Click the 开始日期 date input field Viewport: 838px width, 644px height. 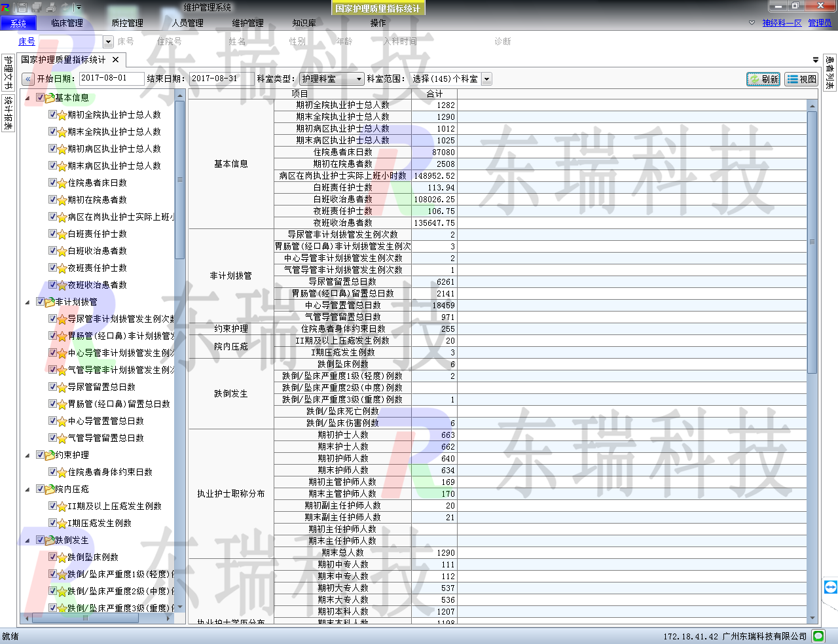coord(111,79)
